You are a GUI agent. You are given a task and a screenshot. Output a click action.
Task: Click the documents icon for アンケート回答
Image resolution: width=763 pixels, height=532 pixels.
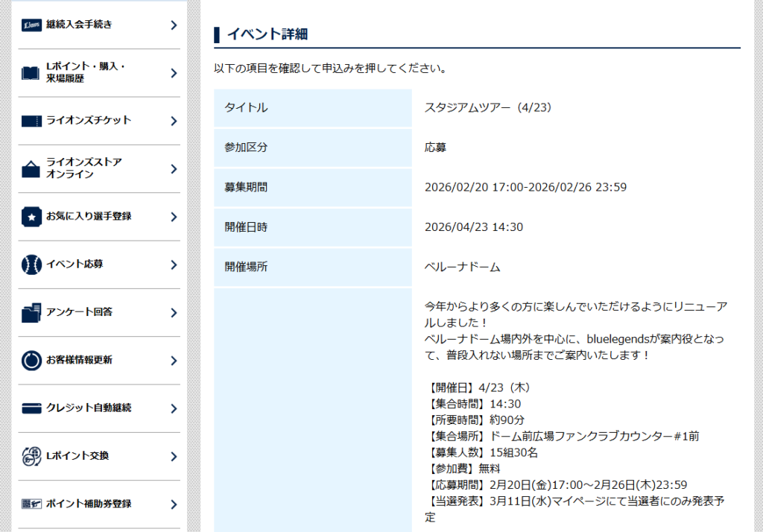click(31, 313)
